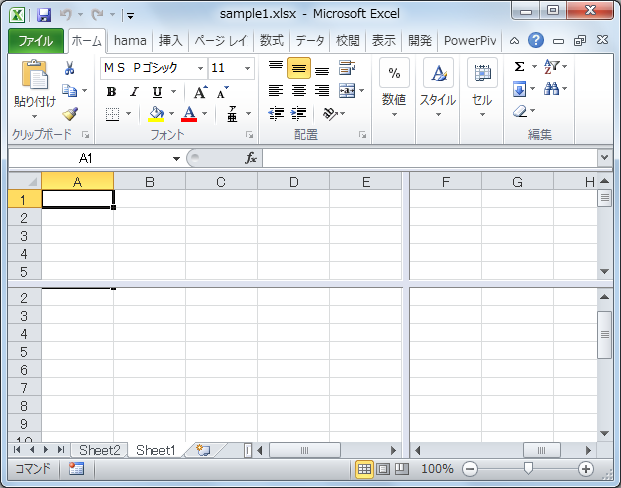Toggle Align Text Left
The width and height of the screenshot is (621, 488).
click(276, 91)
